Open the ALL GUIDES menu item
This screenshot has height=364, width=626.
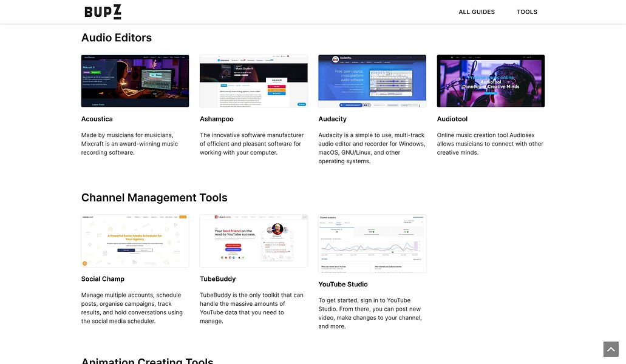(x=477, y=12)
